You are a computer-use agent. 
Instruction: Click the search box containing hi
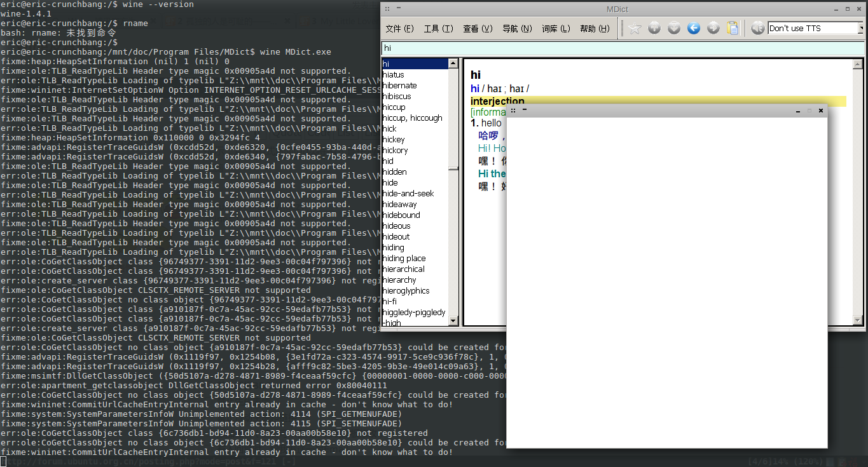pos(623,48)
